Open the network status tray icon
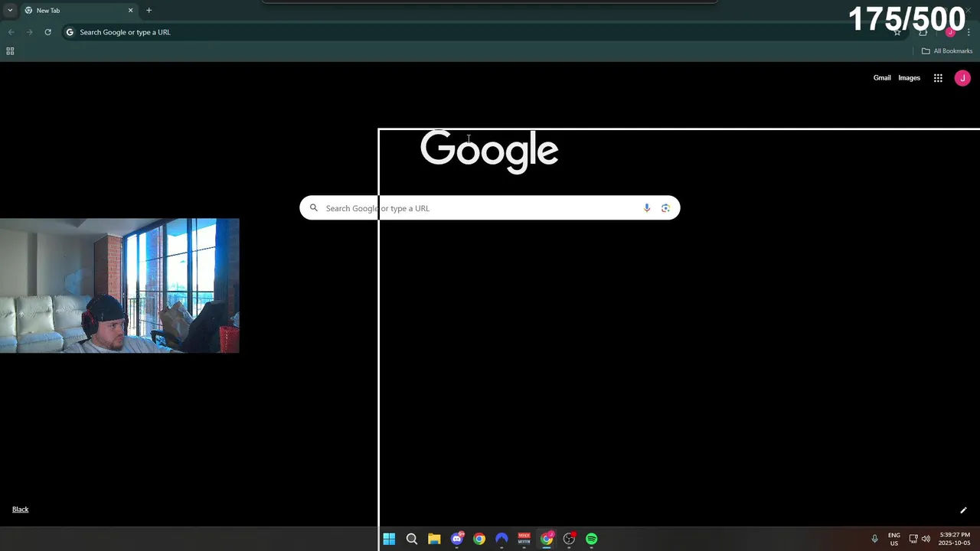980x551 pixels. point(913,539)
